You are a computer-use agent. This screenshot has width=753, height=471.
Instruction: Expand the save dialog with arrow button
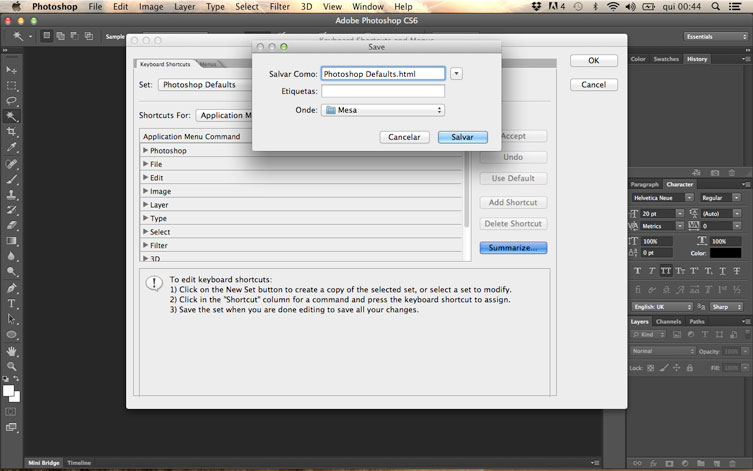[x=456, y=73]
